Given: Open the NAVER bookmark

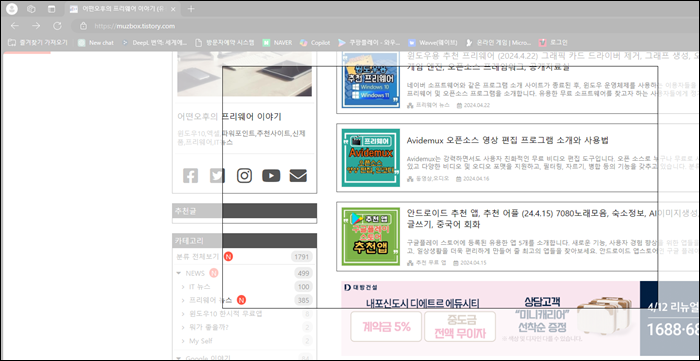Looking at the screenshot, I should 277,43.
